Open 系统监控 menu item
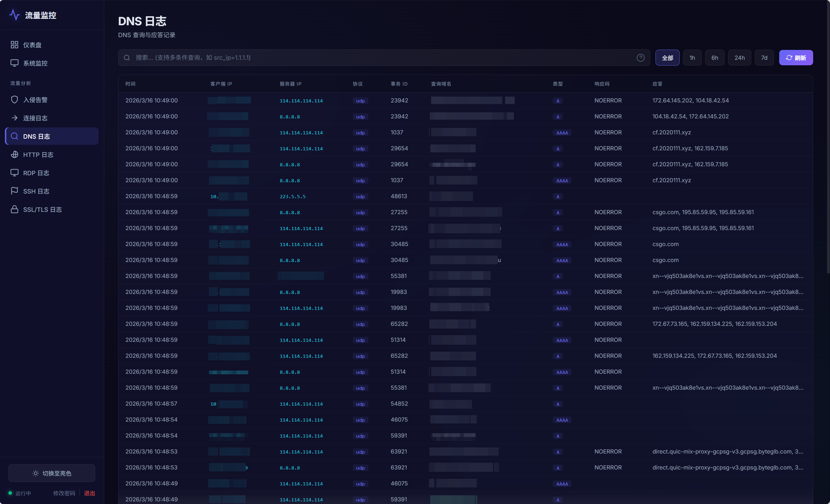830x504 pixels. pyautogui.click(x=35, y=63)
